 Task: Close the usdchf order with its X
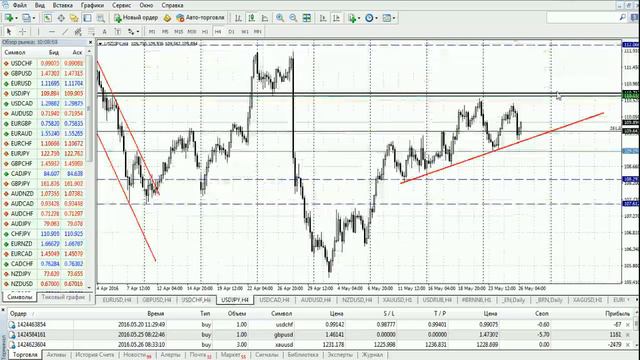coord(628,325)
